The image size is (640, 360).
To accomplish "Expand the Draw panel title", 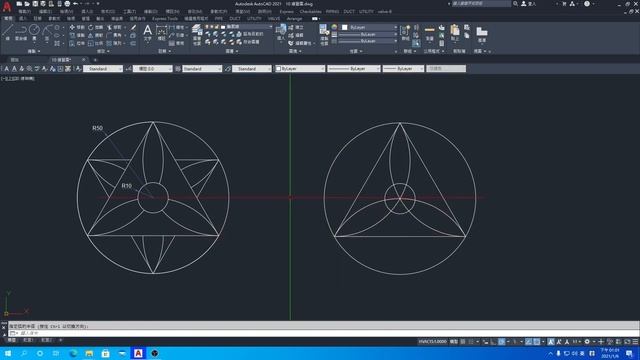I will (34, 51).
